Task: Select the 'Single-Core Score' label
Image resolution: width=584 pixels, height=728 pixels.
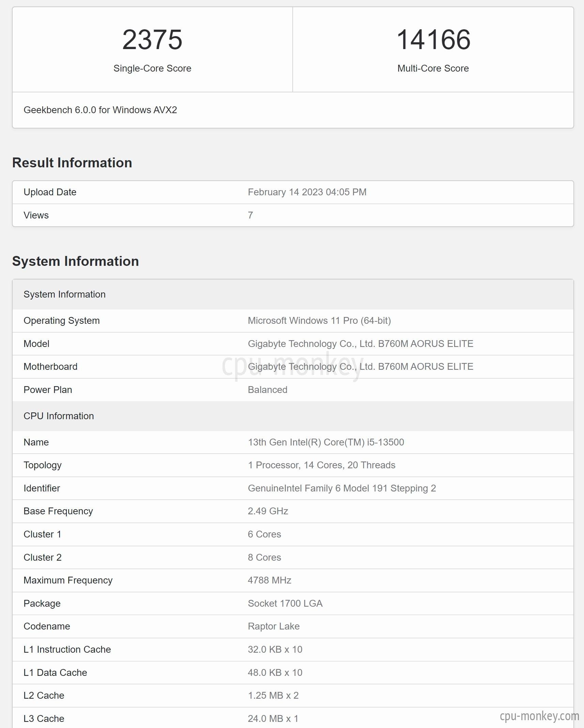Action: pos(152,68)
